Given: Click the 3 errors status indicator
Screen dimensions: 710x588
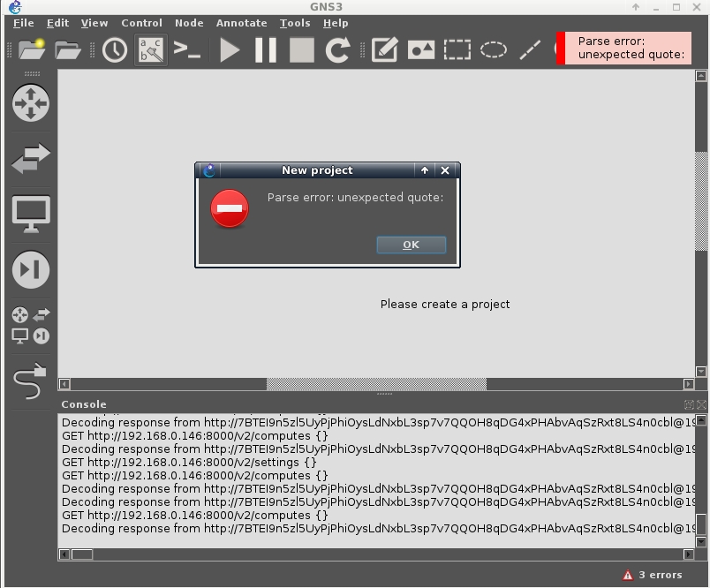Looking at the screenshot, I should 653,575.
